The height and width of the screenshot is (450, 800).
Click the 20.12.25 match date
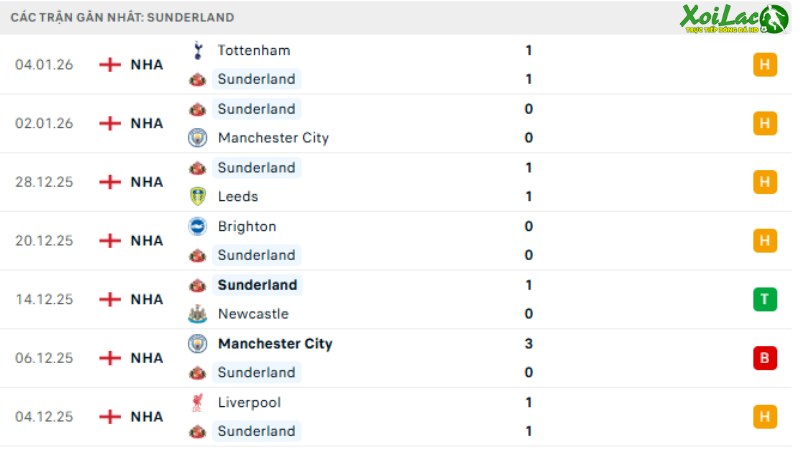pyautogui.click(x=44, y=241)
